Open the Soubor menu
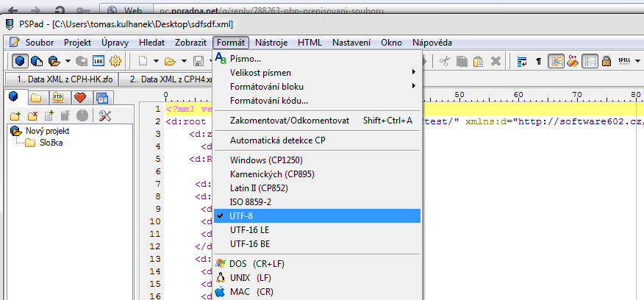 (40, 43)
